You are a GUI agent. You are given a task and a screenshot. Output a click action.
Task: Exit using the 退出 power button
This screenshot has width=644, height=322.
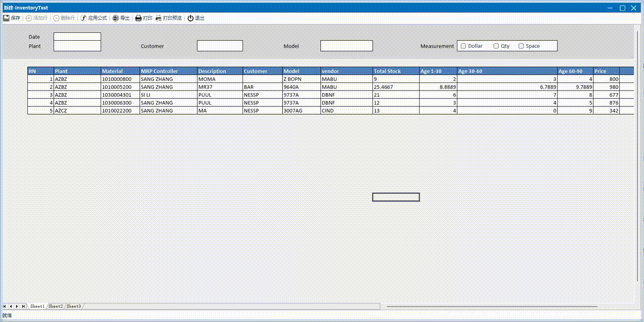click(x=196, y=18)
